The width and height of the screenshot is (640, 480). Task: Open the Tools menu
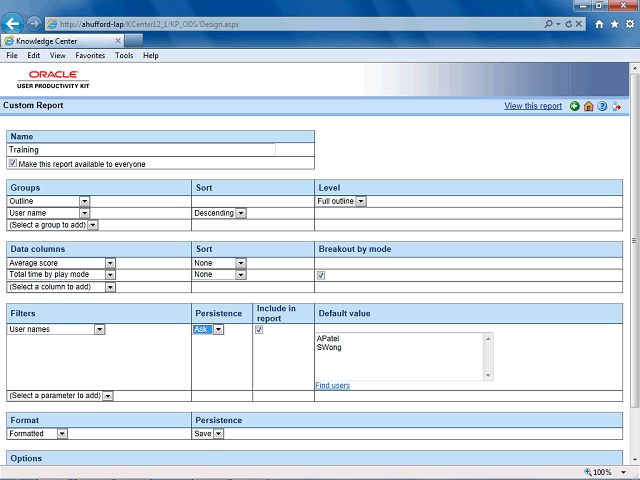pos(124,56)
